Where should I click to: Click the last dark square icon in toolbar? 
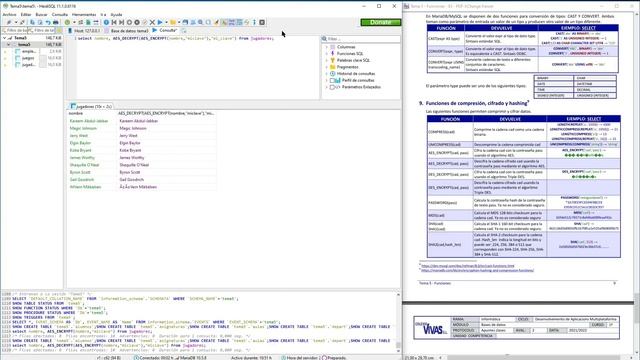pyautogui.click(x=262, y=22)
